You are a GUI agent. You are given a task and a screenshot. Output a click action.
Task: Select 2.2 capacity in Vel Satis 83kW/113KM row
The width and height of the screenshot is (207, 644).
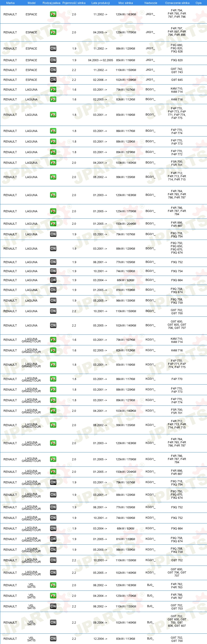pyautogui.click(x=74, y=639)
